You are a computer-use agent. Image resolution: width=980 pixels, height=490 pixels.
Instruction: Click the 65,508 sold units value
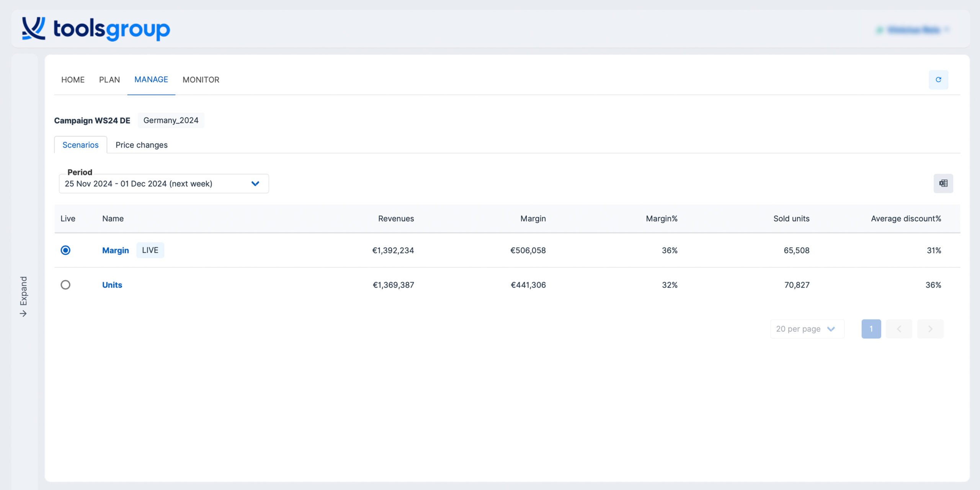[797, 250]
